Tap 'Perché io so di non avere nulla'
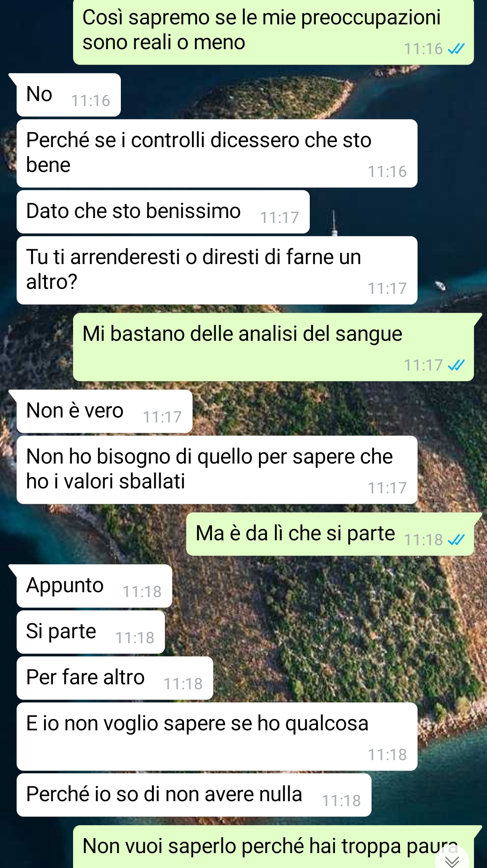The height and width of the screenshot is (868, 487). pos(194,795)
